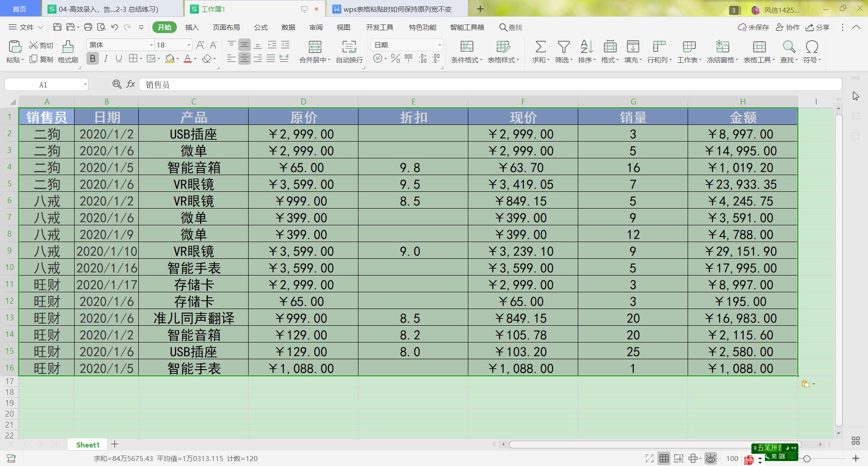Save the workbook with the floppy disk icon

pyautogui.click(x=57, y=27)
